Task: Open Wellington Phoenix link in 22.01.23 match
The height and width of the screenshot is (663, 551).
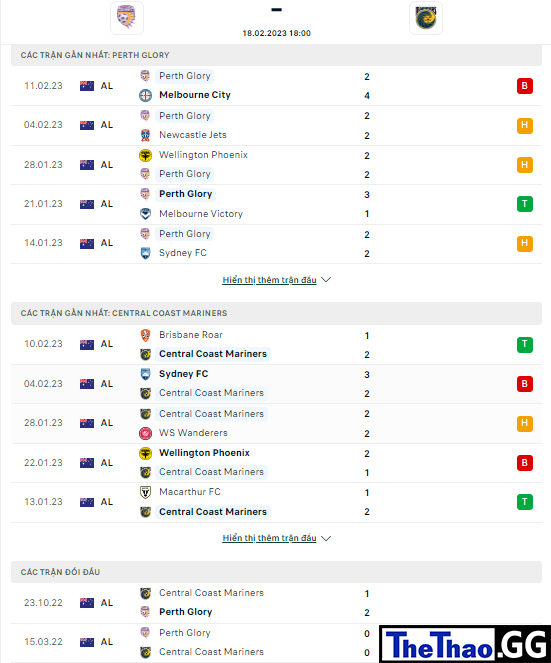Action: [x=204, y=453]
